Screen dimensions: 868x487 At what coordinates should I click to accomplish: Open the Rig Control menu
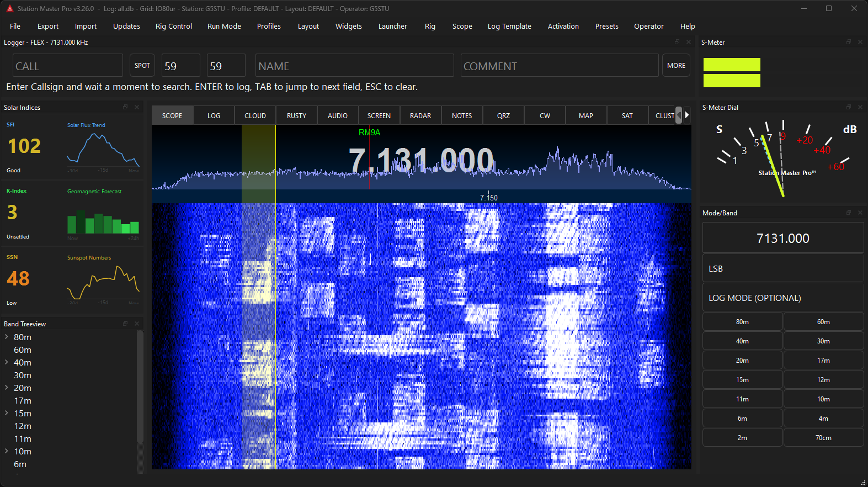[174, 27]
